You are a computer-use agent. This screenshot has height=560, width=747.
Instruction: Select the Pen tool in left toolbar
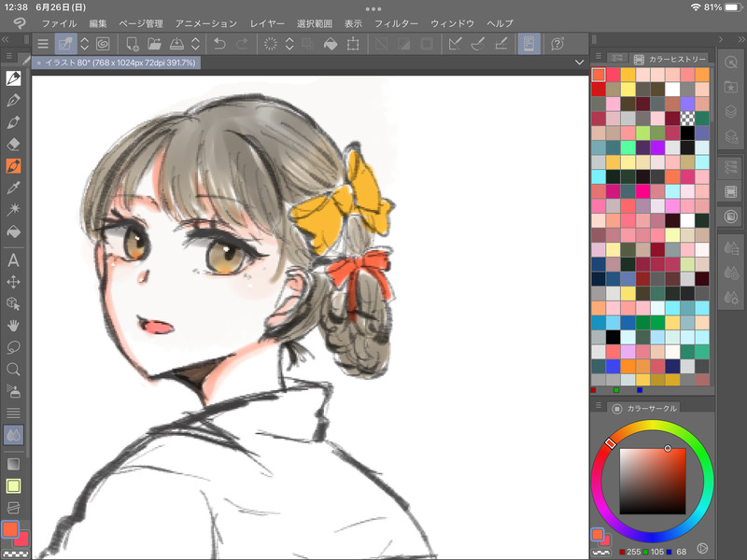(x=13, y=78)
